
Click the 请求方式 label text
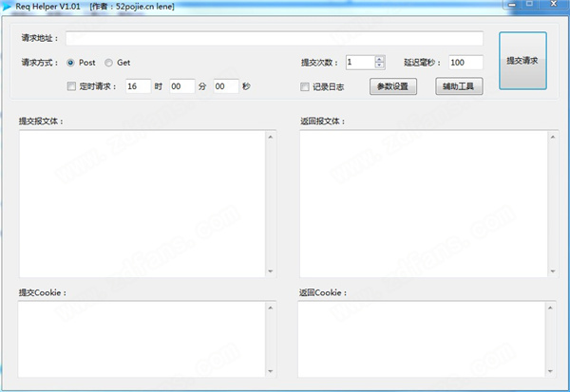point(39,63)
